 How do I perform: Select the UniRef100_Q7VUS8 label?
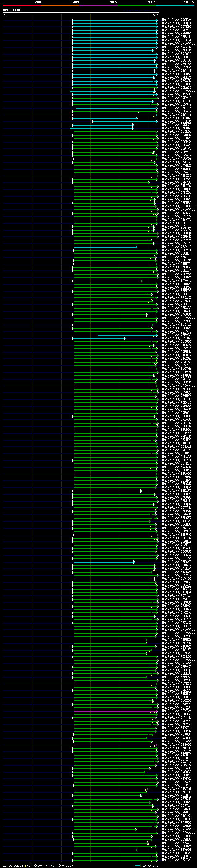[x=176, y=392]
